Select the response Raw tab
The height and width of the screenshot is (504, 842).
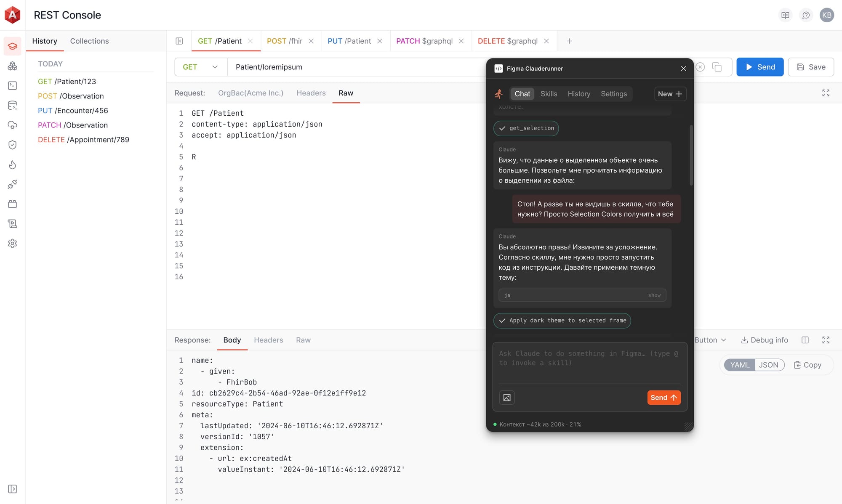pos(303,340)
